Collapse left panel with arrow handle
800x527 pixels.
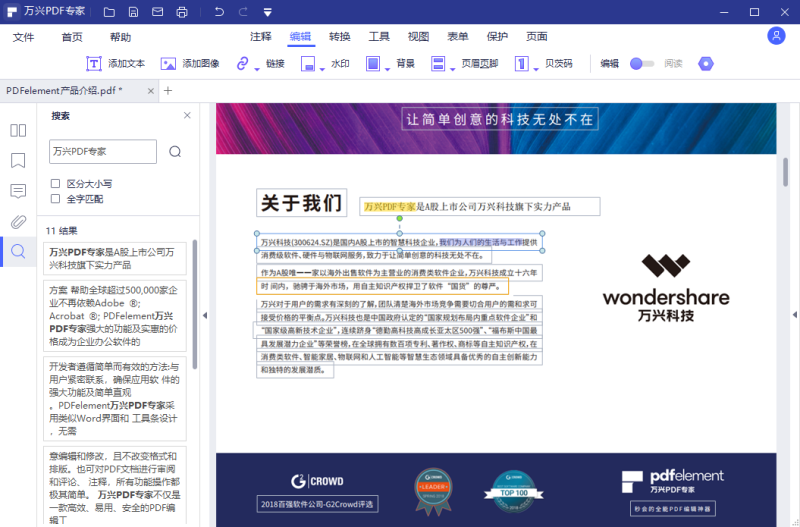[205, 315]
